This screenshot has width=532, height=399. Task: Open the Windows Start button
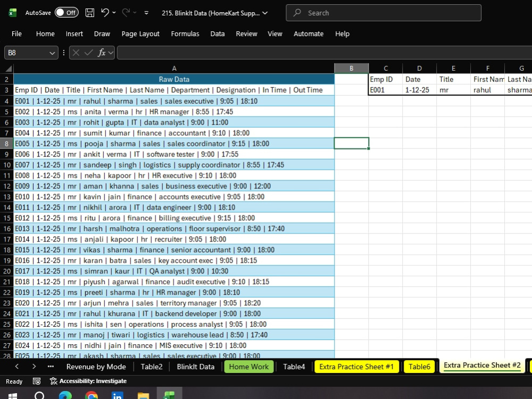point(13,395)
